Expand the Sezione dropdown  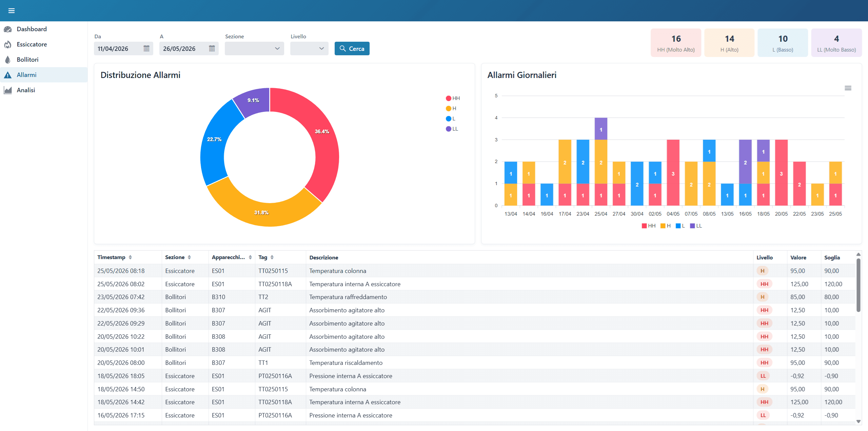click(254, 48)
